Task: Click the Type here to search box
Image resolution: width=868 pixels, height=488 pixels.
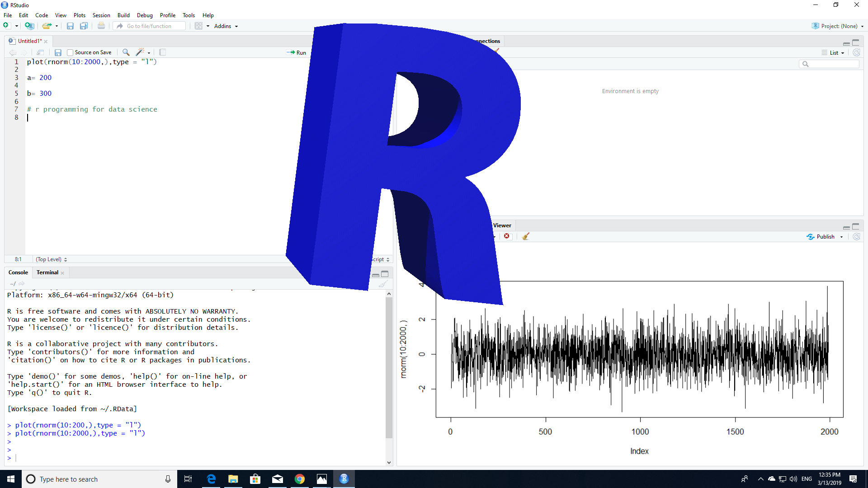Action: click(x=100, y=479)
